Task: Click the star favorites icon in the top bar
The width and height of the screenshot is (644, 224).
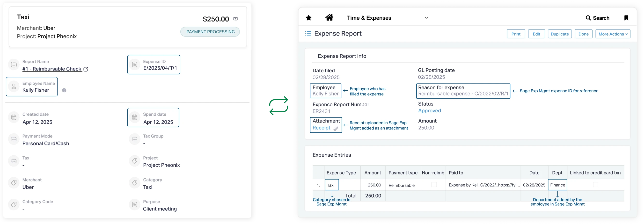Action: 308,17
